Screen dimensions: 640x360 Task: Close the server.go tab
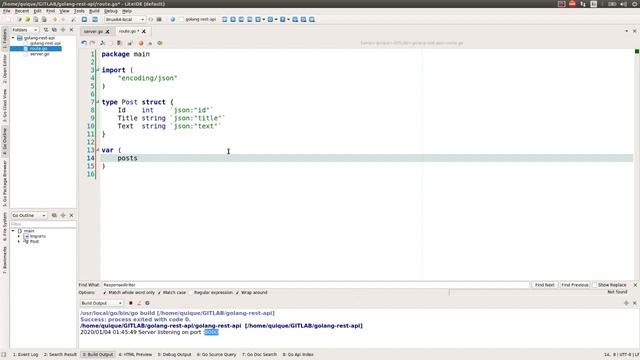point(107,31)
